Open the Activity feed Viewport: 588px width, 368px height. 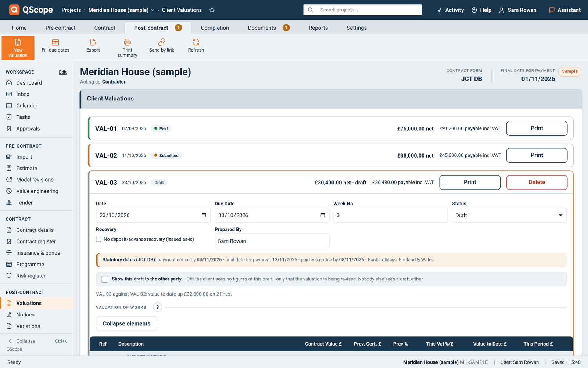[x=450, y=10]
